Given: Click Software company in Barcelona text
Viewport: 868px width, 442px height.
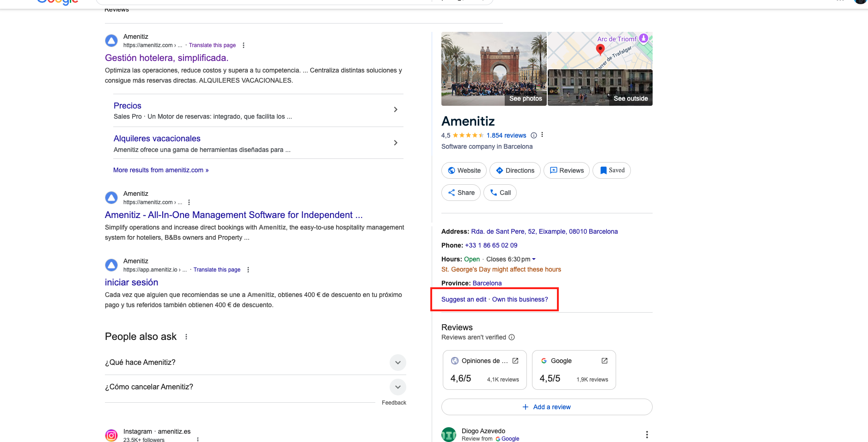Looking at the screenshot, I should [487, 146].
